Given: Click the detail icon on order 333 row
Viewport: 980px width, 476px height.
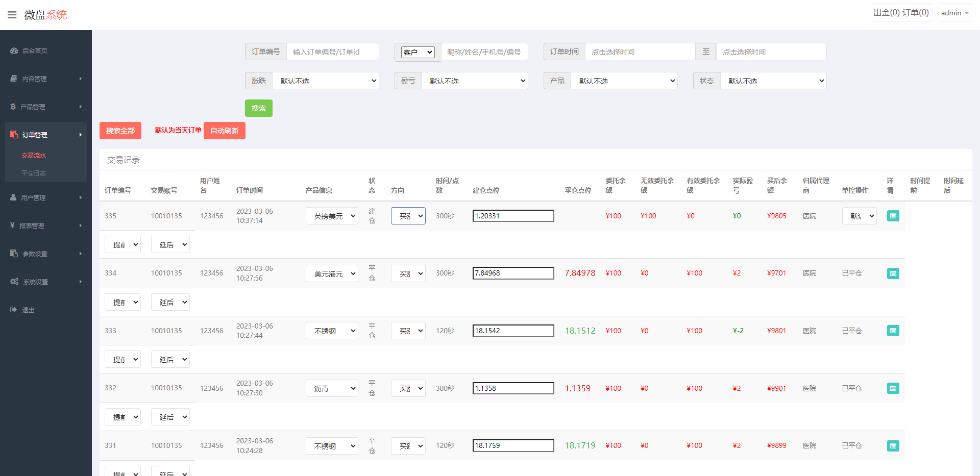Looking at the screenshot, I should tap(893, 331).
